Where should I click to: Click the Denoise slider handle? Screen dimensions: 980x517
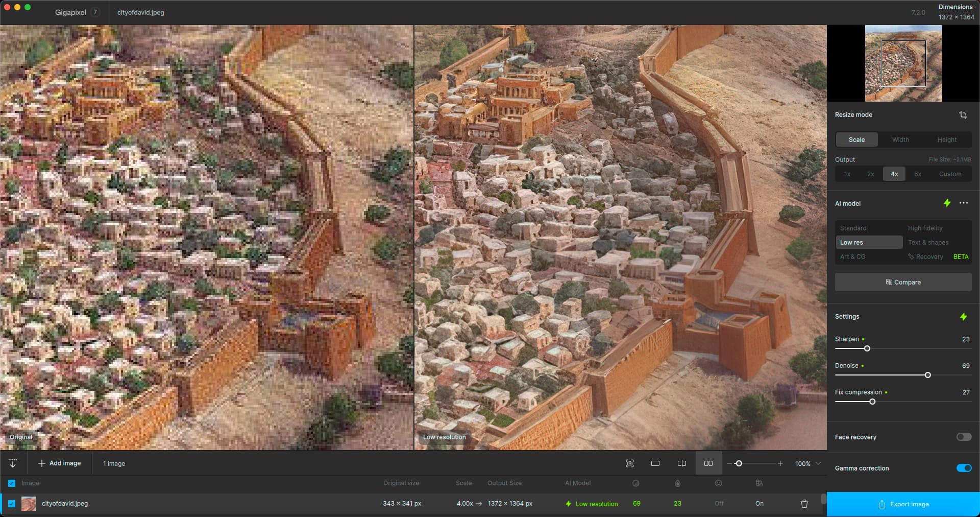click(x=927, y=375)
